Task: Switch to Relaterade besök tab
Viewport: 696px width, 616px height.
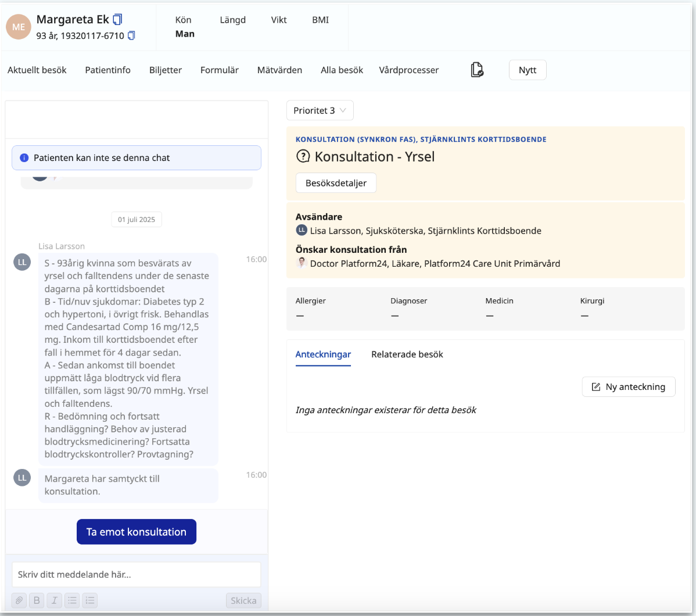Action: pos(407,354)
